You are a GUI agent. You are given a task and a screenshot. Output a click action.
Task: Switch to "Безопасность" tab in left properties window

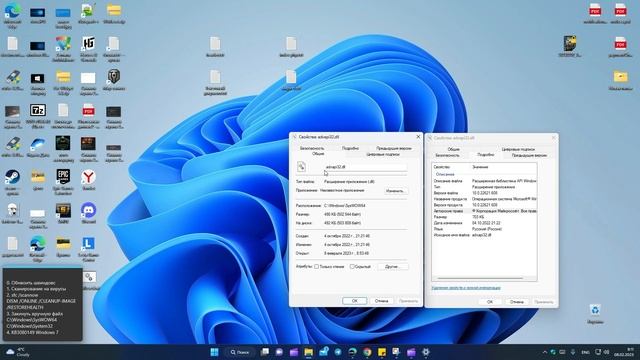point(312,148)
